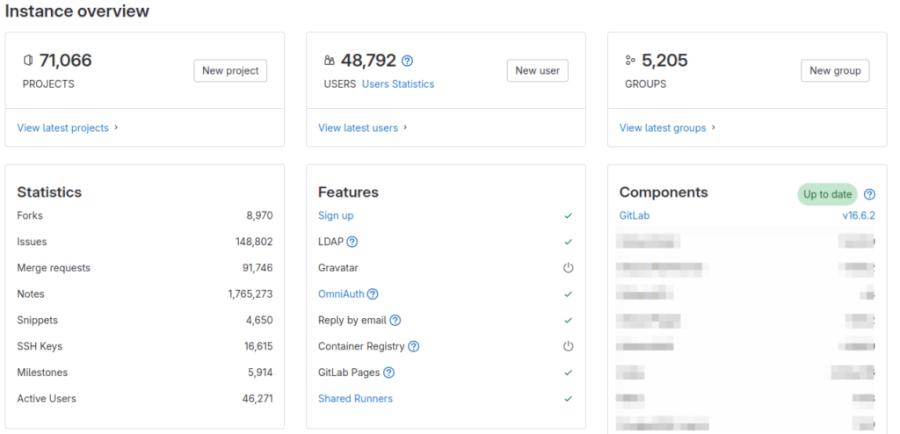Click the Gravatar feature label
This screenshot has height=434, width=900.
tap(338, 268)
